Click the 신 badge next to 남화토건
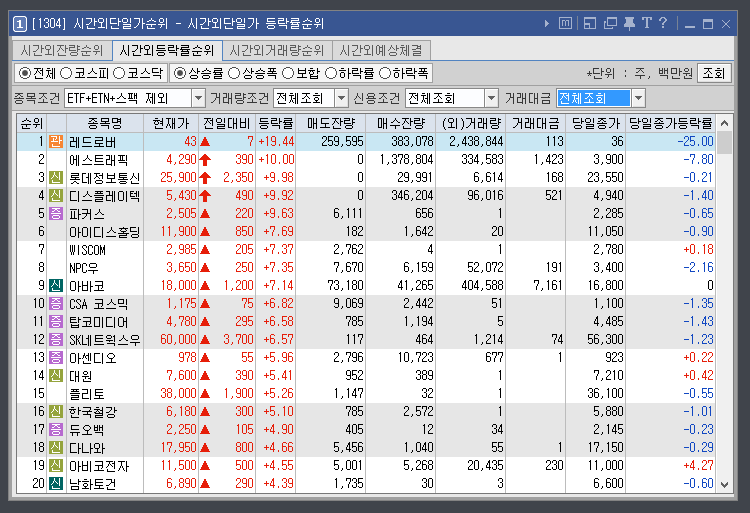Image resolution: width=750 pixels, height=513 pixels. click(56, 484)
